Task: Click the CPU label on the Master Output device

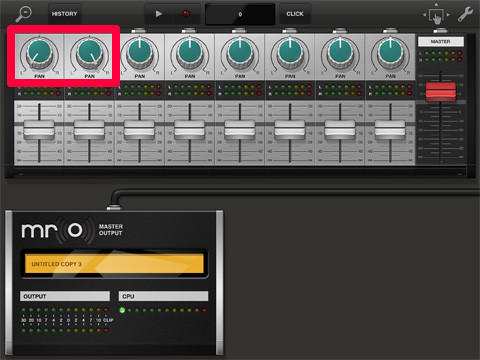Action: [x=163, y=296]
